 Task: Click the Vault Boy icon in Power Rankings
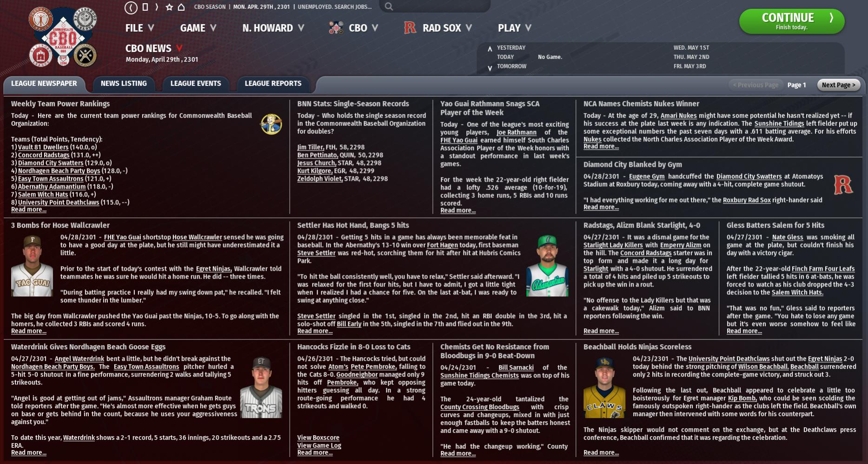point(271,124)
